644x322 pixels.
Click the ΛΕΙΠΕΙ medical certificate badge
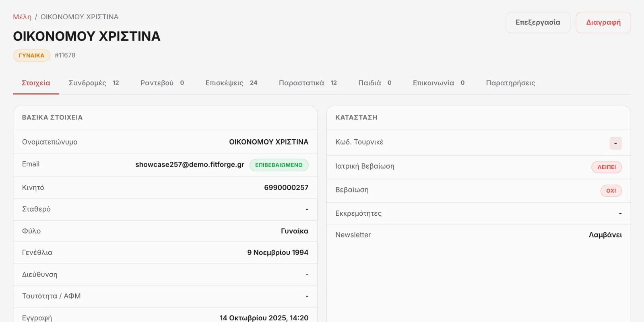[607, 167]
